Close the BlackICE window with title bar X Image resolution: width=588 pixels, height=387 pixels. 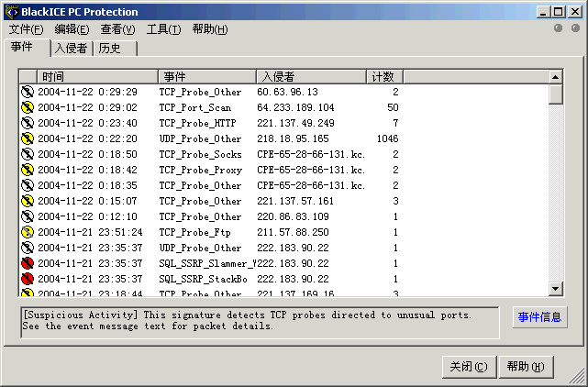[x=575, y=12]
